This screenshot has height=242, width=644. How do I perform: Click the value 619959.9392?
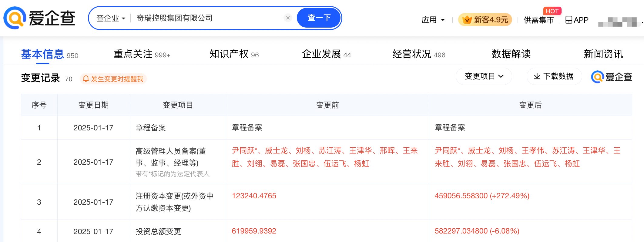tap(254, 231)
